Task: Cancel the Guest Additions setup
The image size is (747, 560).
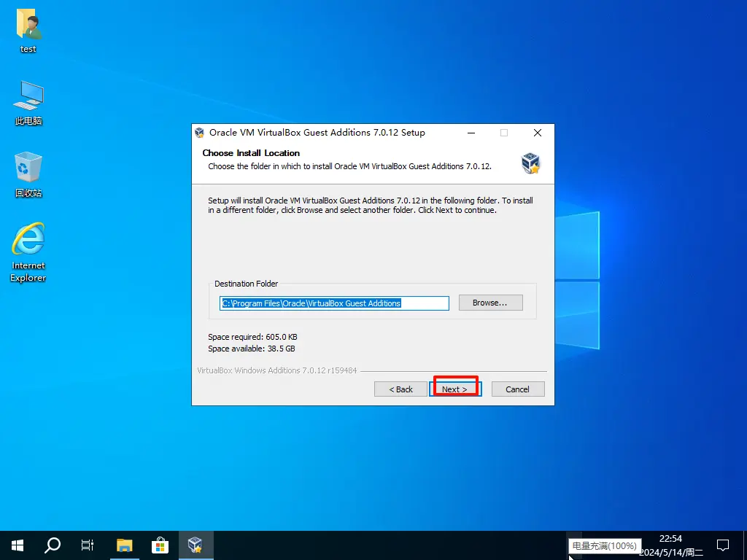Action: 518,389
